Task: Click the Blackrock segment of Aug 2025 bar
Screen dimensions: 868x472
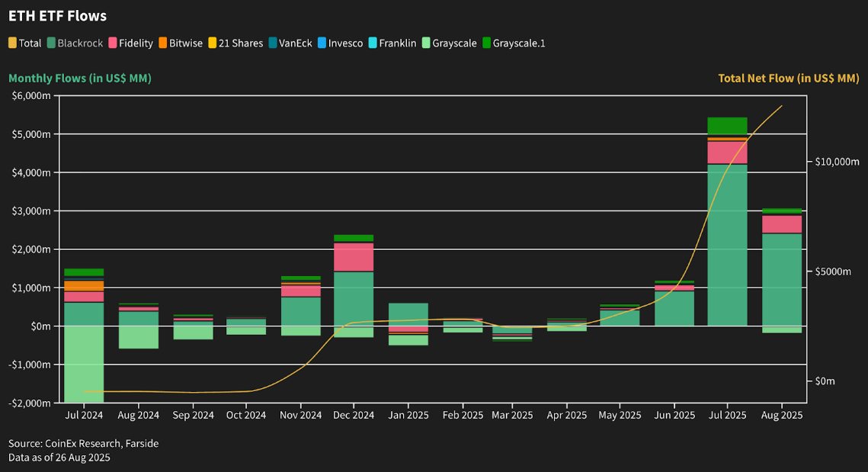Action: (782, 280)
